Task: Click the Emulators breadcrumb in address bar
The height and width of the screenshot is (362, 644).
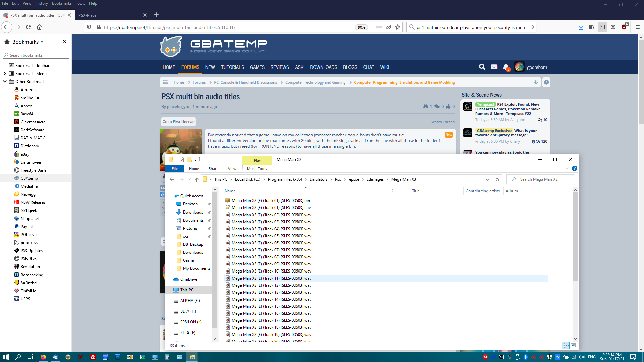Action: pyautogui.click(x=318, y=179)
